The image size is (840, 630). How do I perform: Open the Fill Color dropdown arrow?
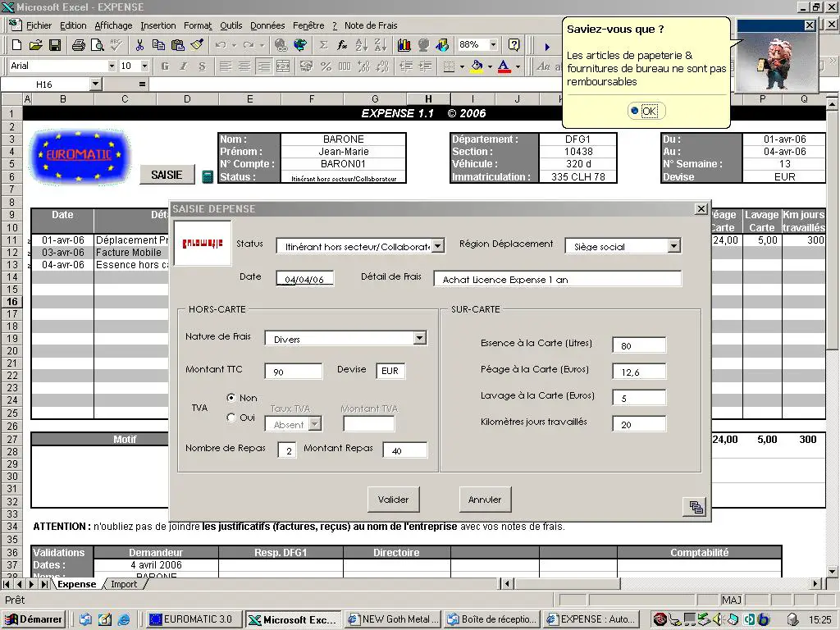(490, 66)
